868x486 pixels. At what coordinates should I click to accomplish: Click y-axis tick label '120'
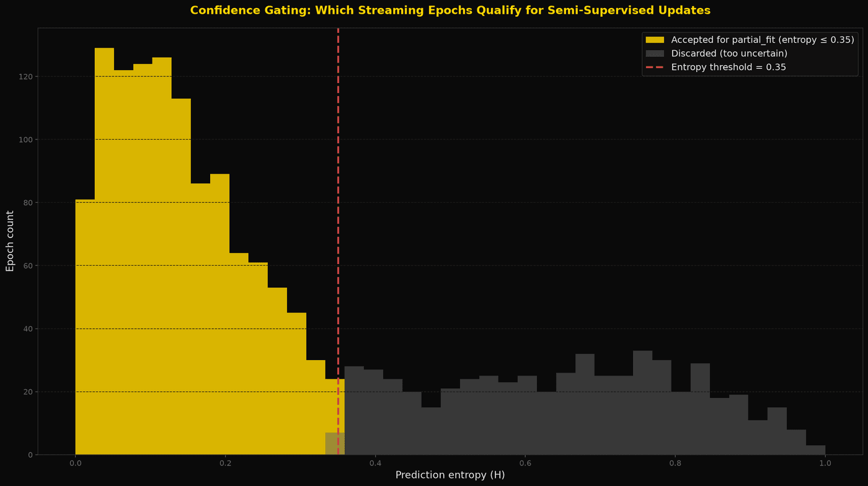pyautogui.click(x=25, y=76)
